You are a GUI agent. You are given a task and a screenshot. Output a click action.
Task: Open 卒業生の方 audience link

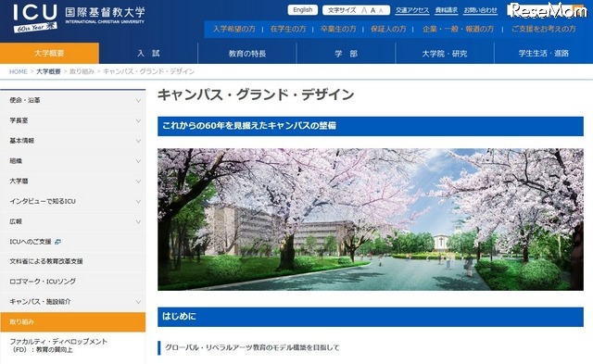338,29
